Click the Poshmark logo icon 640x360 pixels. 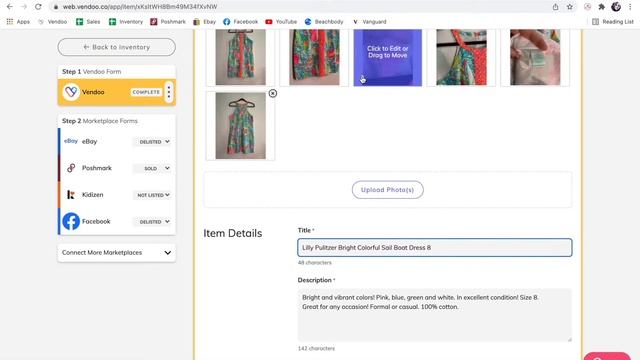71,168
